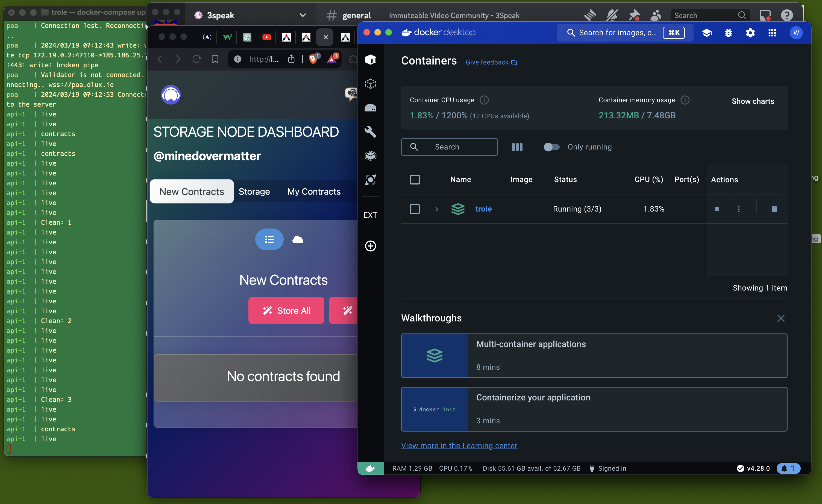Close the active browser tab

(x=325, y=37)
